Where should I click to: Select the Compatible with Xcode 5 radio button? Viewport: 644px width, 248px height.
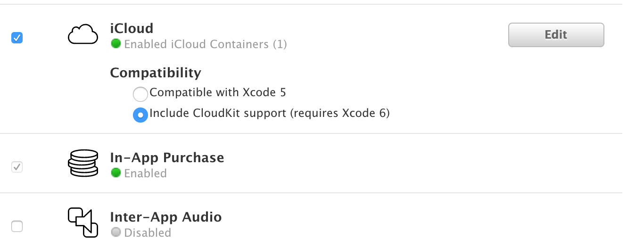click(140, 94)
